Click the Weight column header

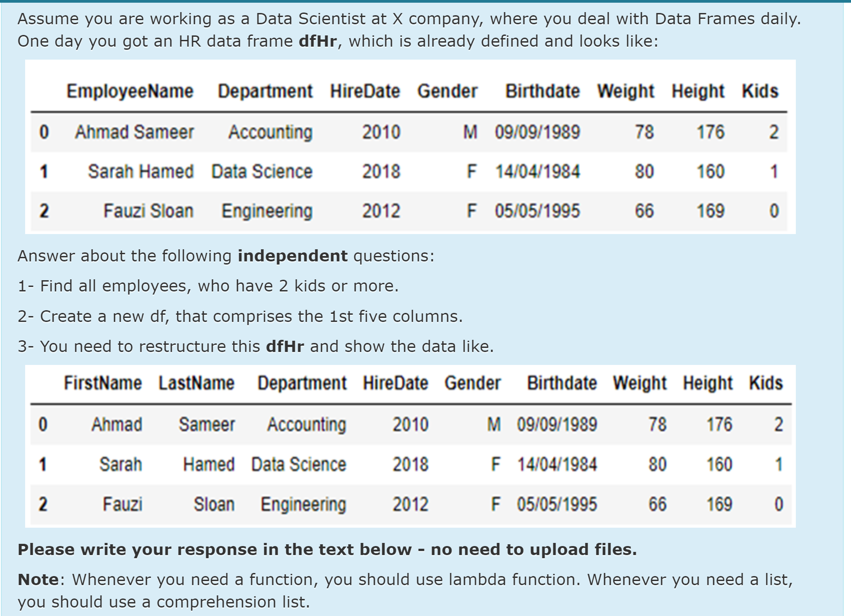[x=624, y=91]
